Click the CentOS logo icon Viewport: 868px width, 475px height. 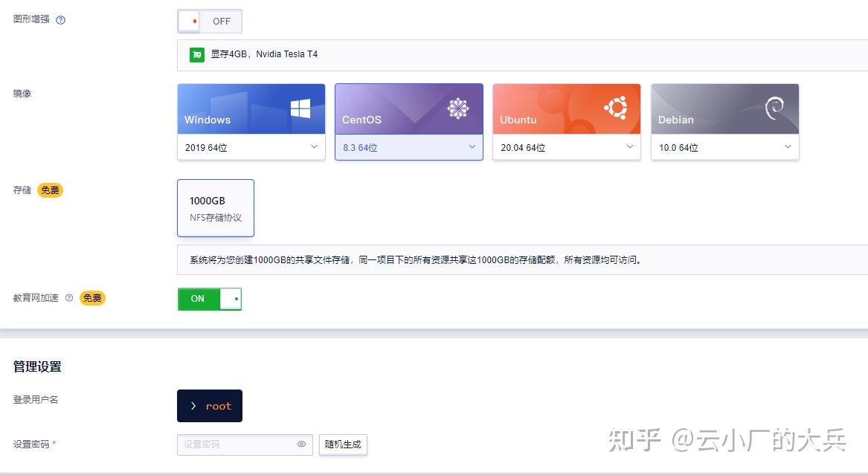(459, 108)
